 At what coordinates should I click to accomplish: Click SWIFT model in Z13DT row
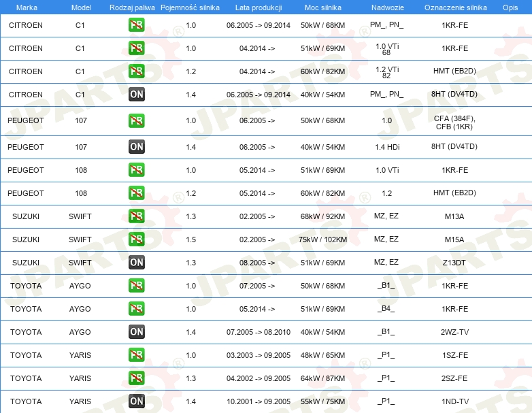pos(80,263)
